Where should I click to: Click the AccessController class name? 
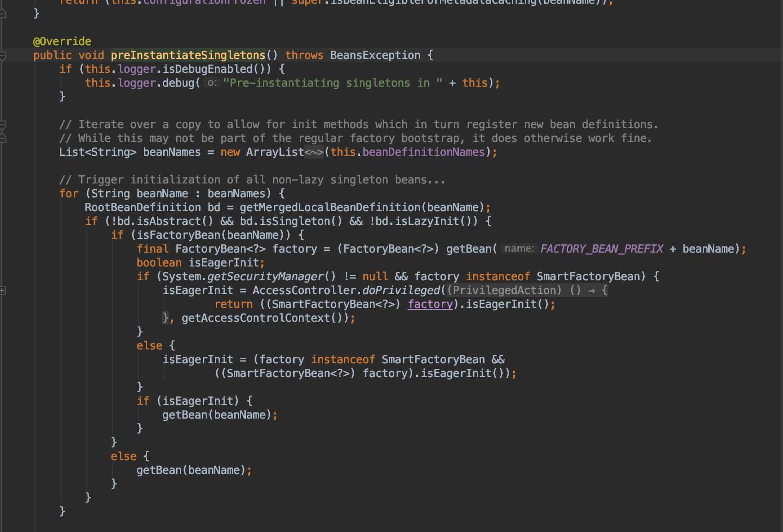pyautogui.click(x=304, y=290)
